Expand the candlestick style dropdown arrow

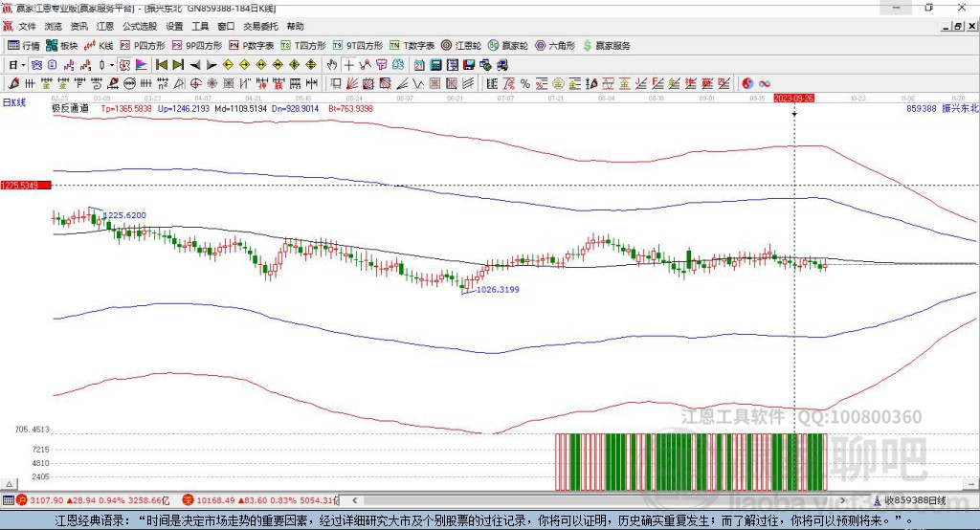click(112, 65)
